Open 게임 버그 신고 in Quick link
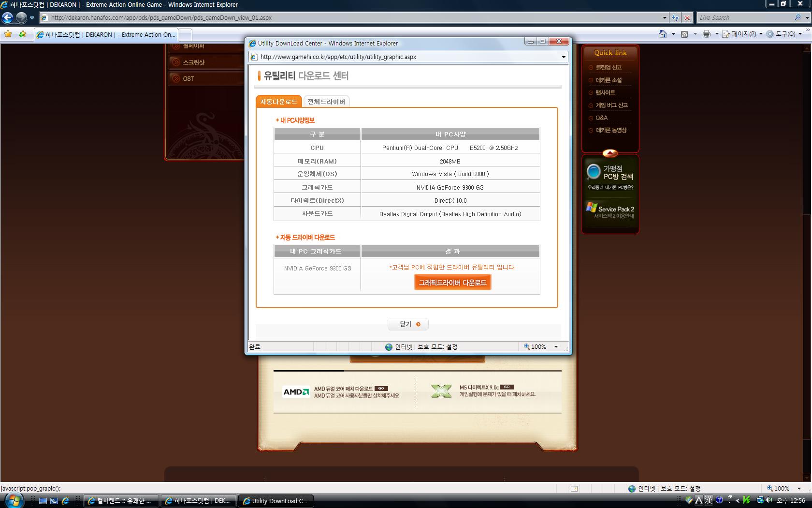The image size is (812, 508). (x=611, y=105)
